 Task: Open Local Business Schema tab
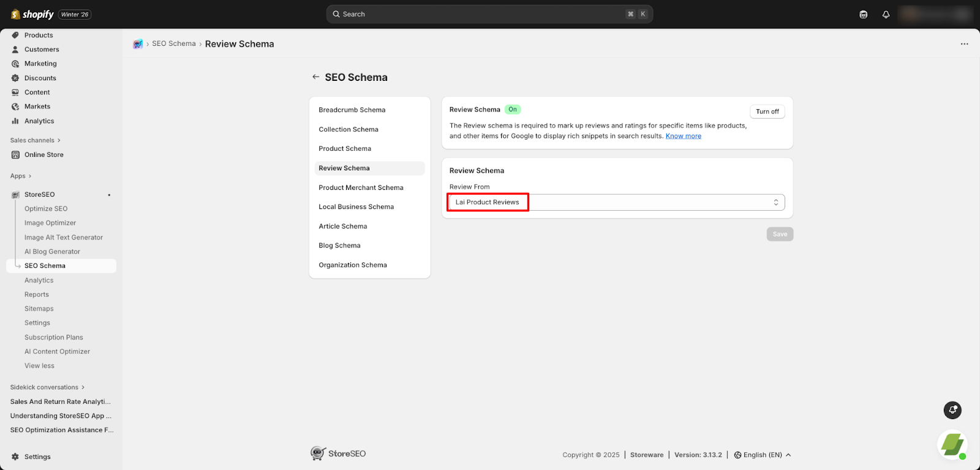coord(369,207)
